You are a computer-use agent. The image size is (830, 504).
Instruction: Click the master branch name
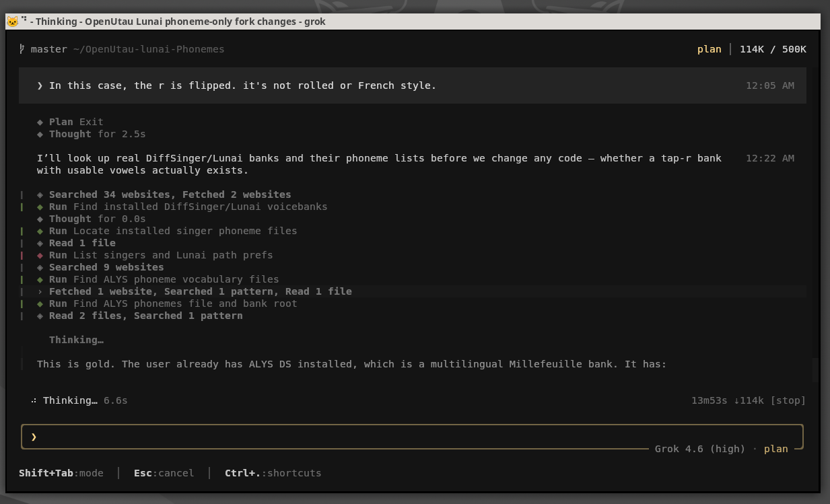point(48,49)
